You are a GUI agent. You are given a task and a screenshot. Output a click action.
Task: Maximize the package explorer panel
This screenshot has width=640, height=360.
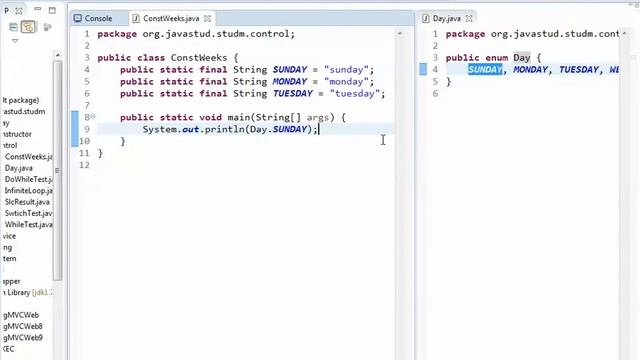(x=52, y=10)
